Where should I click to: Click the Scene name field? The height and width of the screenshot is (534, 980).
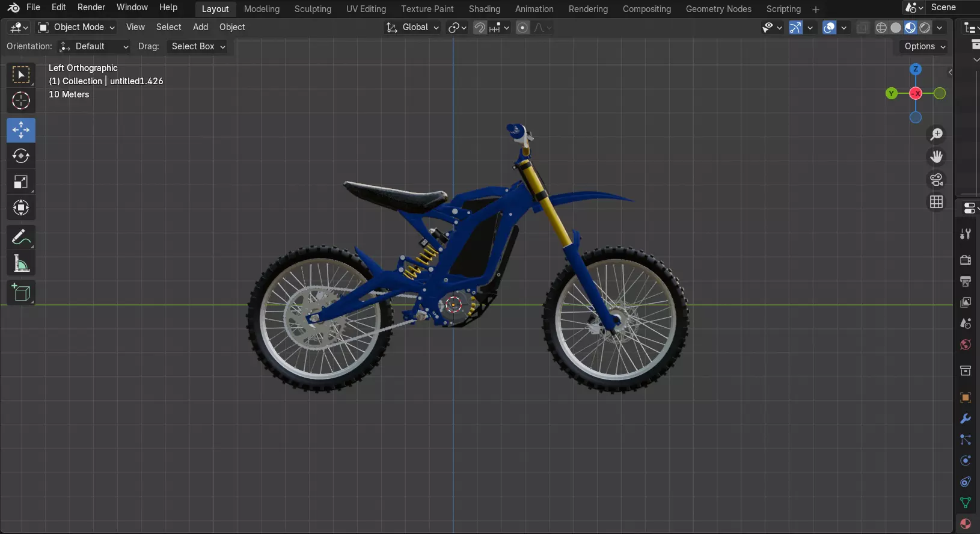(952, 7)
